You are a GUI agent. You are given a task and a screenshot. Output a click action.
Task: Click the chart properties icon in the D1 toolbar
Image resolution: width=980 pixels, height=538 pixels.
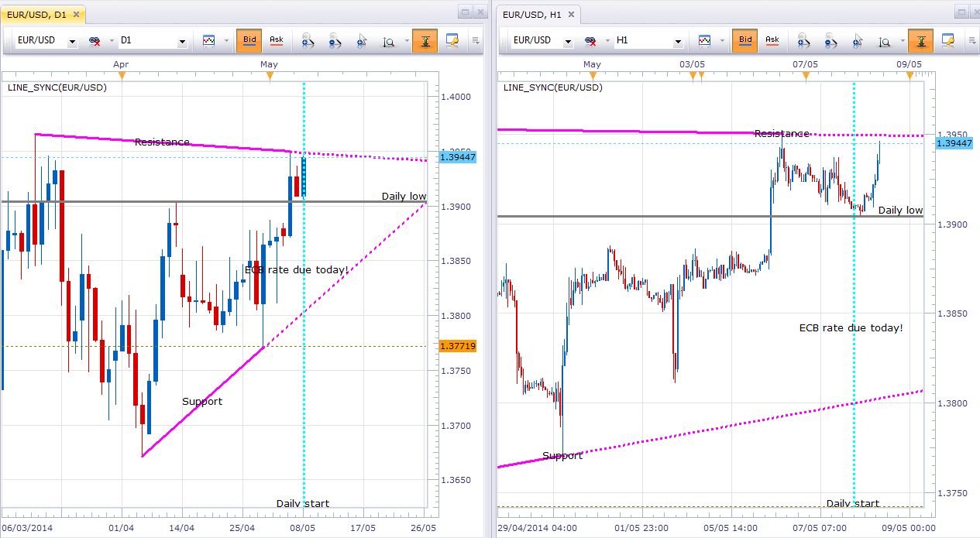[x=451, y=41]
